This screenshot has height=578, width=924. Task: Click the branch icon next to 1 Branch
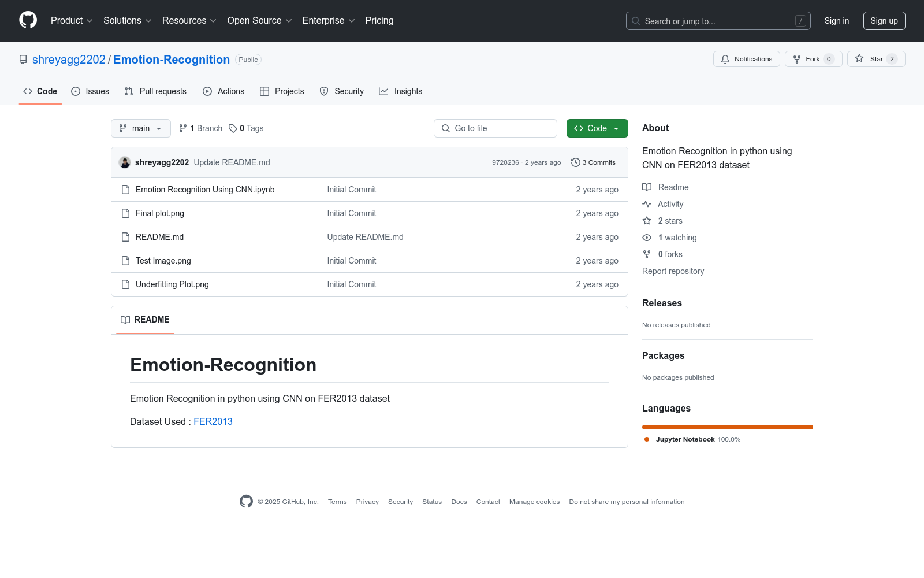tap(183, 128)
